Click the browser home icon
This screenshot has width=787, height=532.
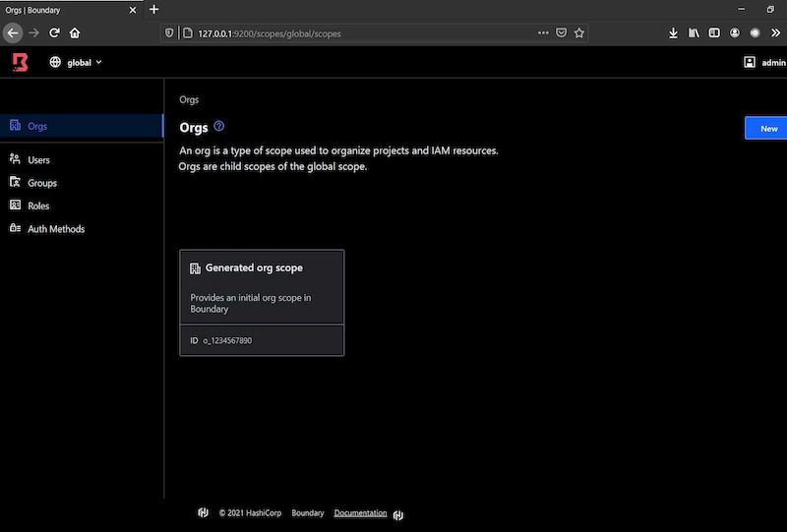[x=75, y=33]
